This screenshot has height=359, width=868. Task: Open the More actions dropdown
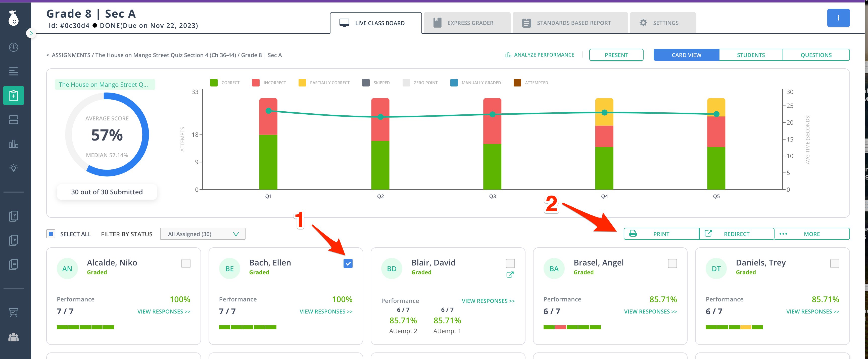(812, 234)
